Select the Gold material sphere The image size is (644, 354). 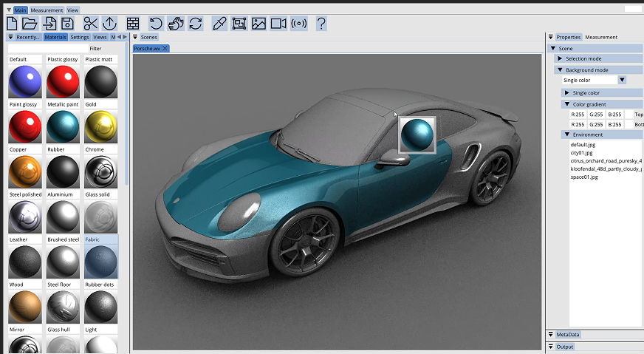[x=100, y=127]
